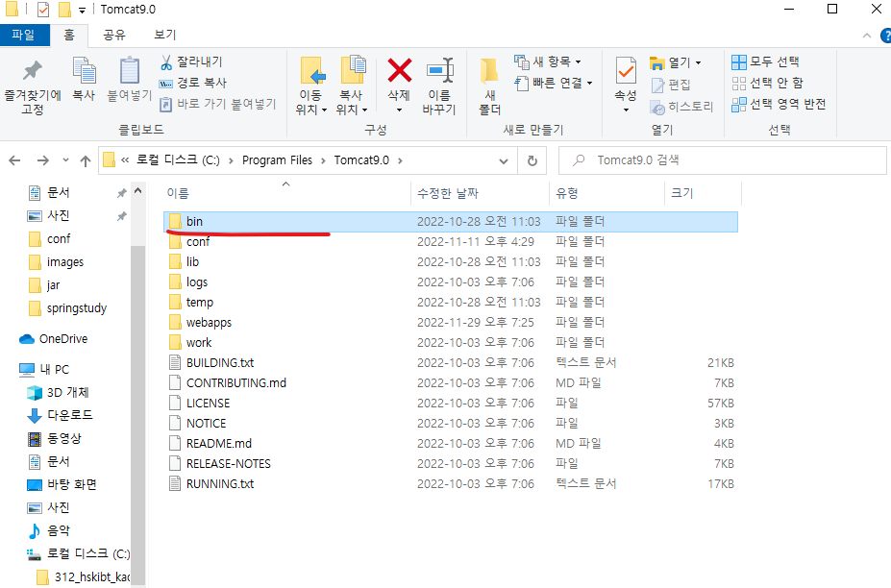Click 로컬 디스크 (C:) in the address path

(178, 160)
